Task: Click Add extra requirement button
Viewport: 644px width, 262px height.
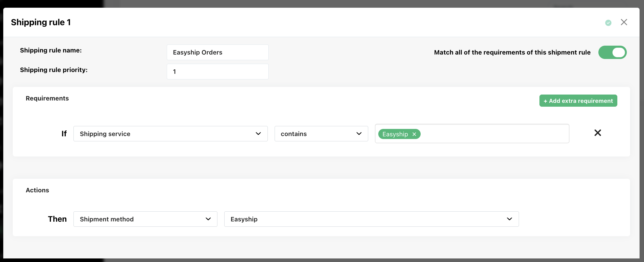Action: [x=578, y=101]
